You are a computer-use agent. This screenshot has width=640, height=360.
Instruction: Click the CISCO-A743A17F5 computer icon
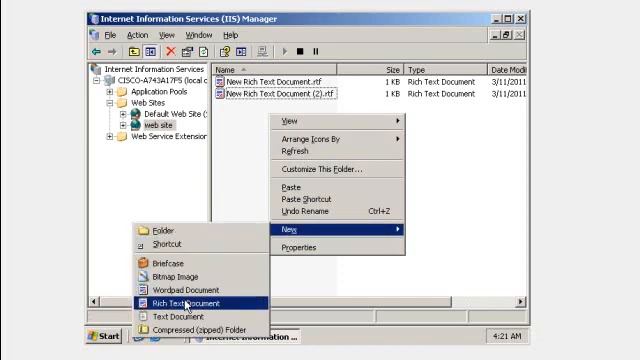click(x=109, y=80)
